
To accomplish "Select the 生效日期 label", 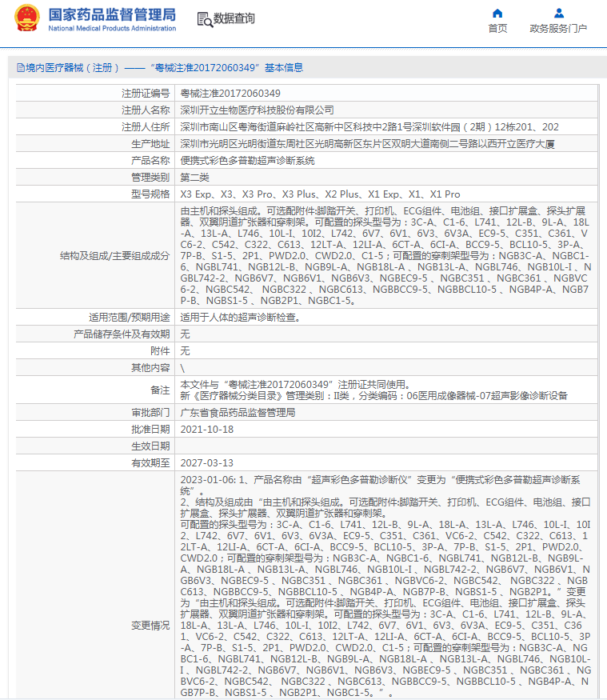I will [150, 446].
